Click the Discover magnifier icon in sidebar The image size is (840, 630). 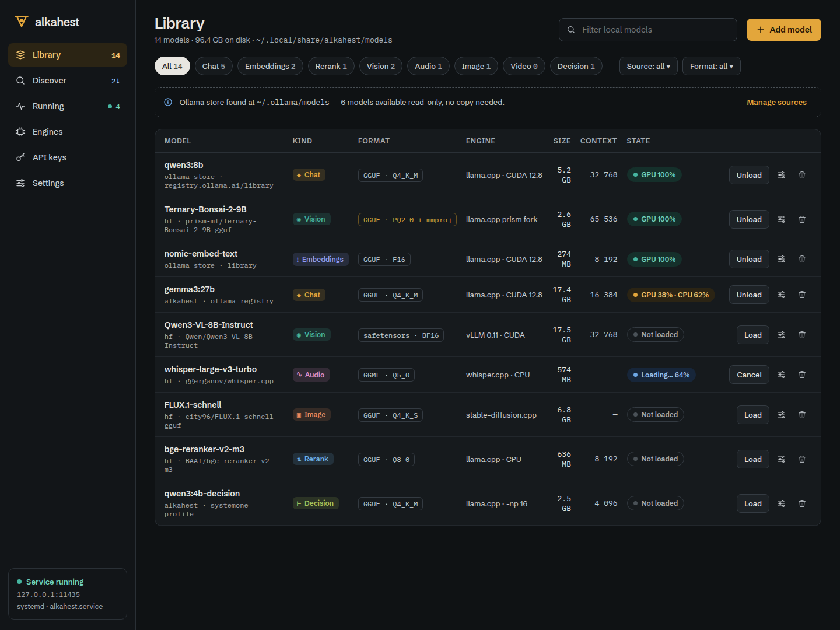click(20, 80)
